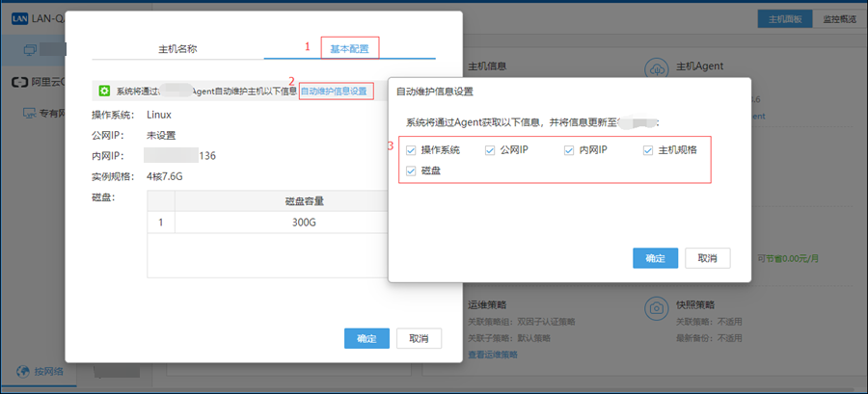Switch to the 主机名称 tab
This screenshot has width=868, height=394.
178,48
